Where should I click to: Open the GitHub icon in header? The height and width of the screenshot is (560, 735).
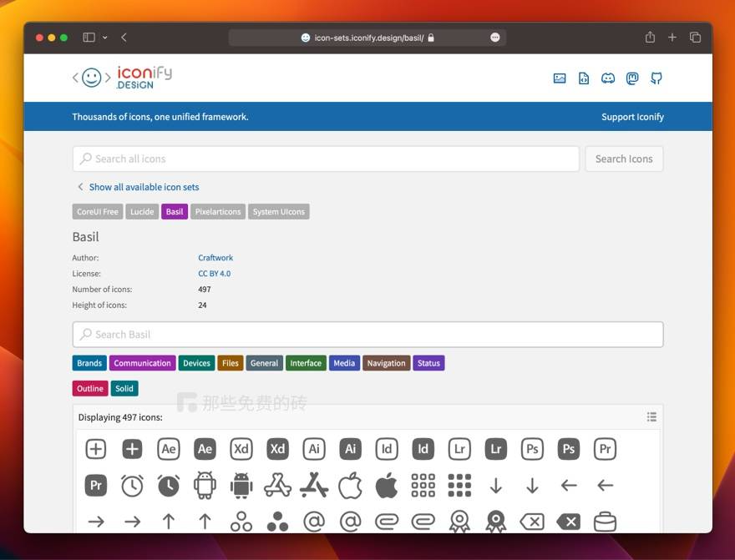(656, 78)
